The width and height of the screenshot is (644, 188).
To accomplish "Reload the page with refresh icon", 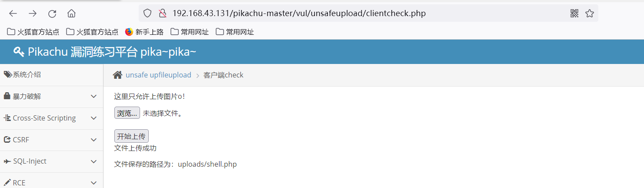I will [x=52, y=13].
